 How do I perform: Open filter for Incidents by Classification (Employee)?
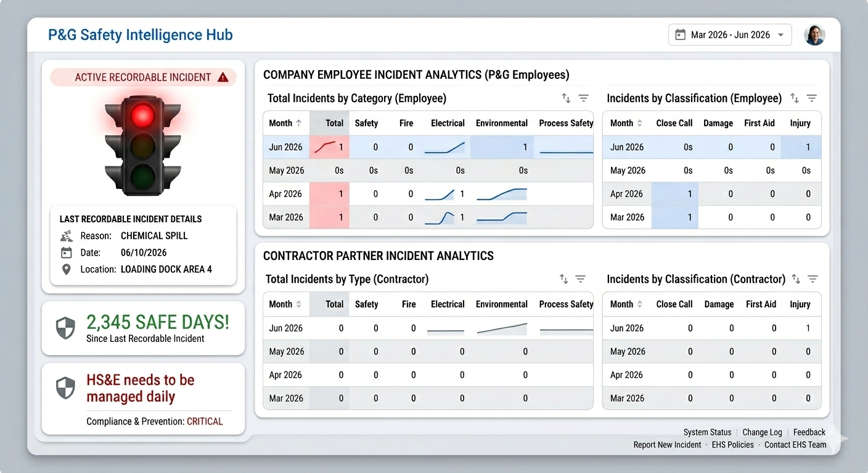click(x=812, y=98)
